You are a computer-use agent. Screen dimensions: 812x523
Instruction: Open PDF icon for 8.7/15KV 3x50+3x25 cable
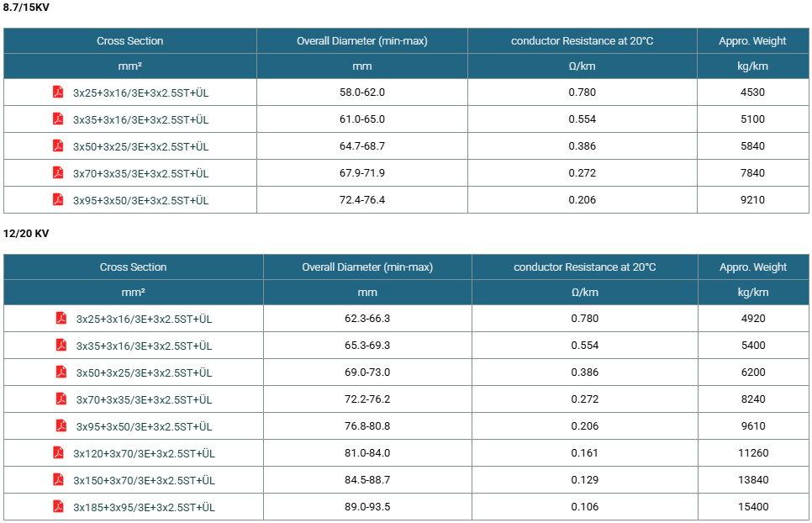[x=58, y=145]
